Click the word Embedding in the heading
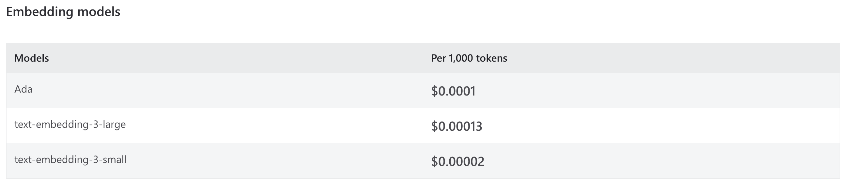The width and height of the screenshot is (868, 193). [40, 12]
